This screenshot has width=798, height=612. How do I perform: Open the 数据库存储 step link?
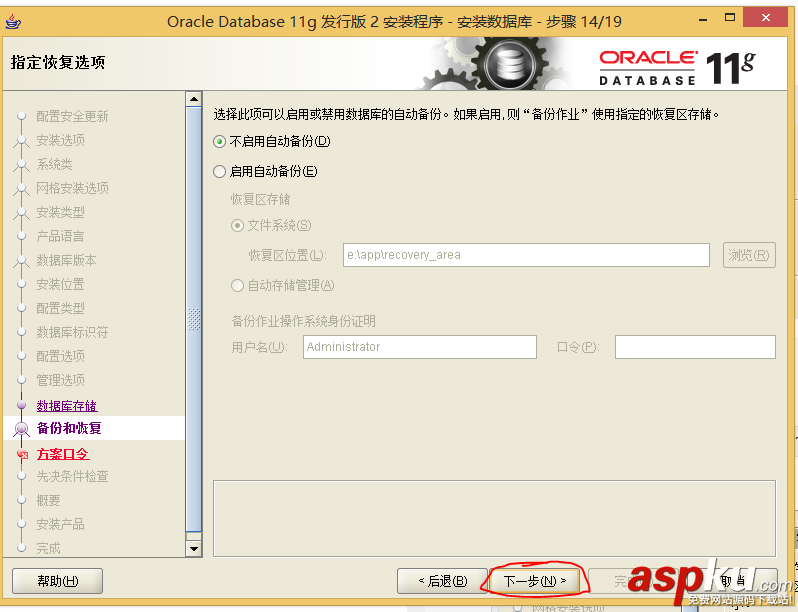click(x=67, y=406)
